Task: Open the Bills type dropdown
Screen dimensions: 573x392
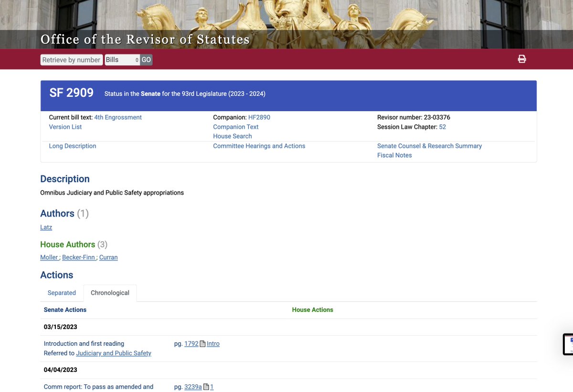Action: 122,60
